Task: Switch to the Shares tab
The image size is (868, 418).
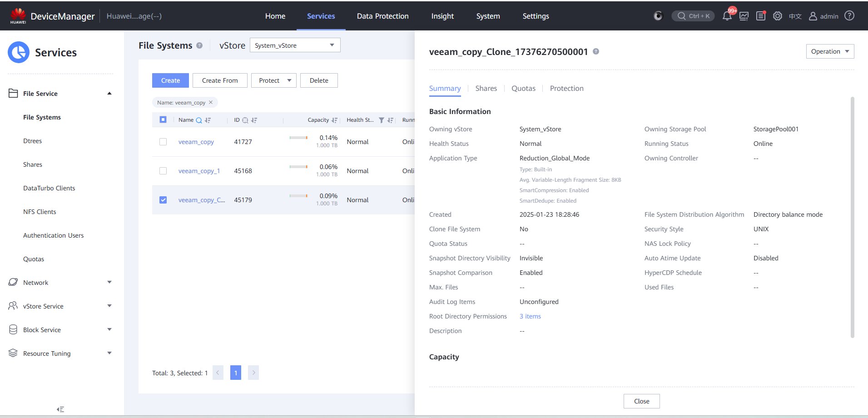Action: pyautogui.click(x=486, y=89)
